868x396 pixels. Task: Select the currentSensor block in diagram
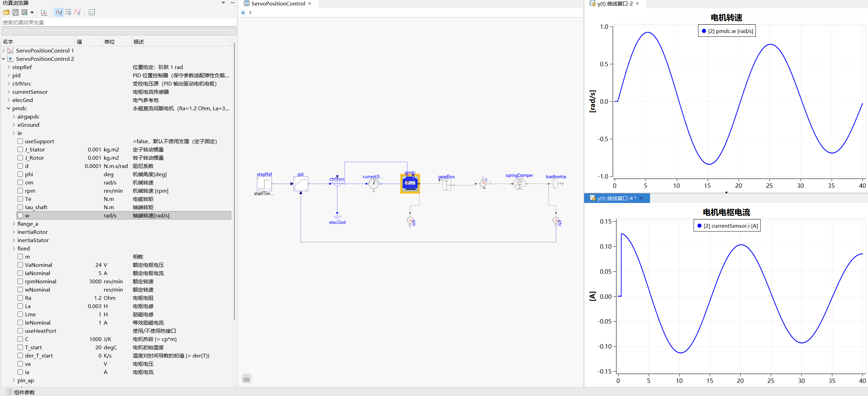(x=373, y=184)
